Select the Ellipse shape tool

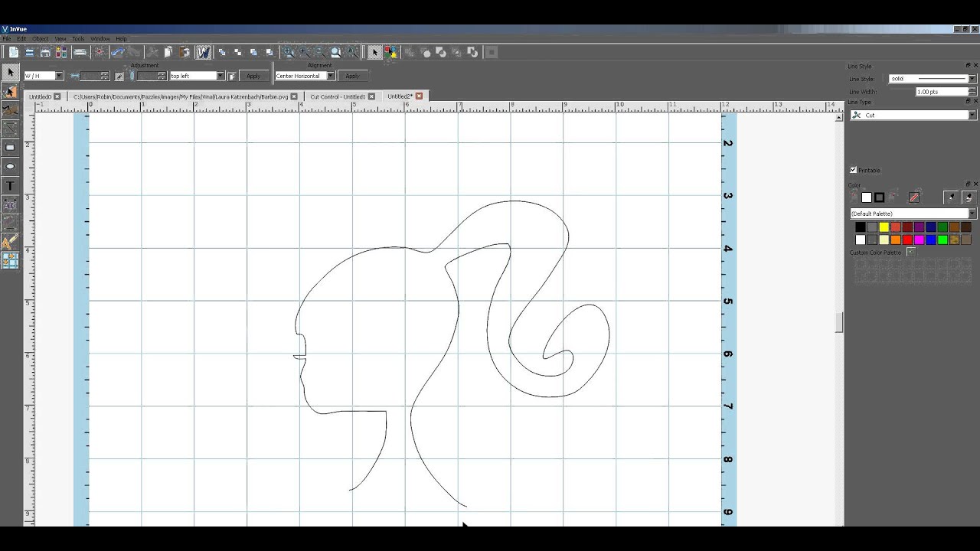click(x=11, y=166)
